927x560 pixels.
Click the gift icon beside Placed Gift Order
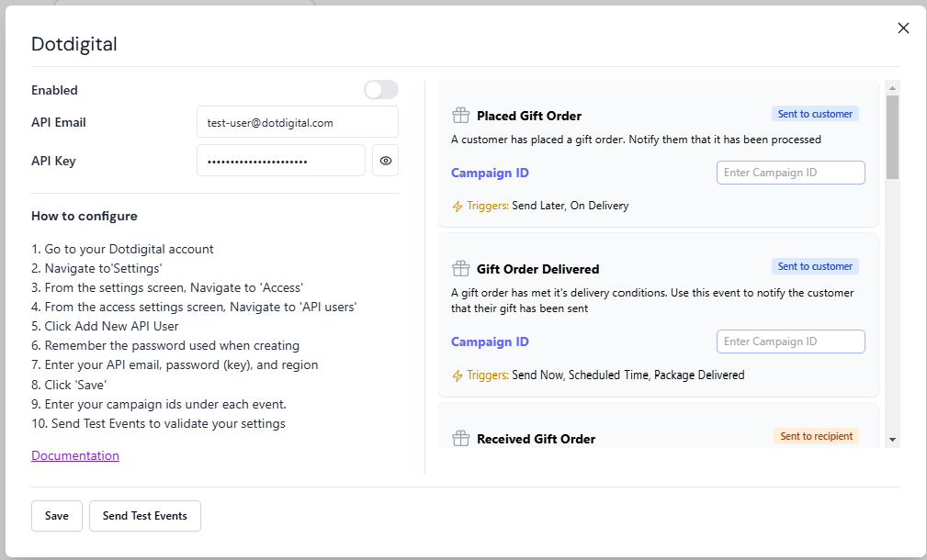tap(460, 115)
